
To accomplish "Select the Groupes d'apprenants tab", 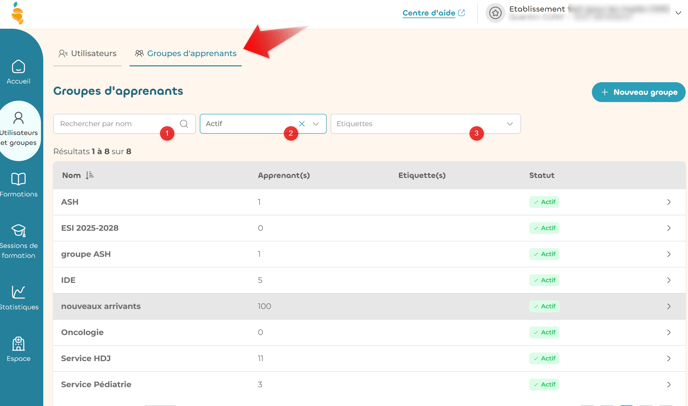I will point(186,53).
